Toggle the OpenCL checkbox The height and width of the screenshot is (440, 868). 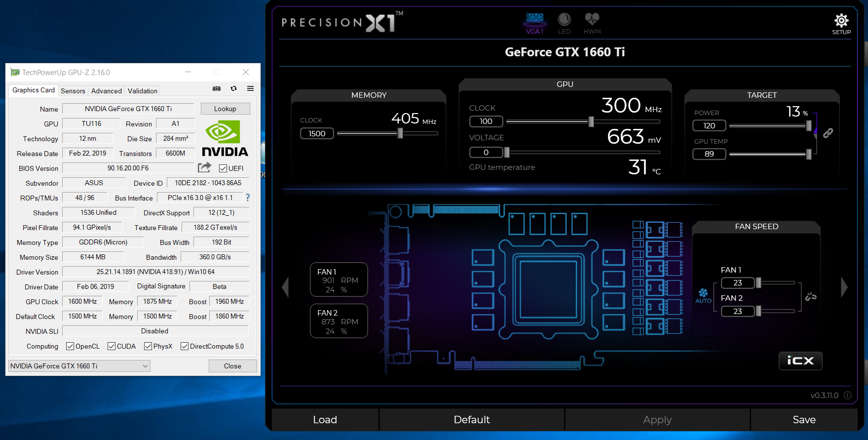click(x=70, y=346)
